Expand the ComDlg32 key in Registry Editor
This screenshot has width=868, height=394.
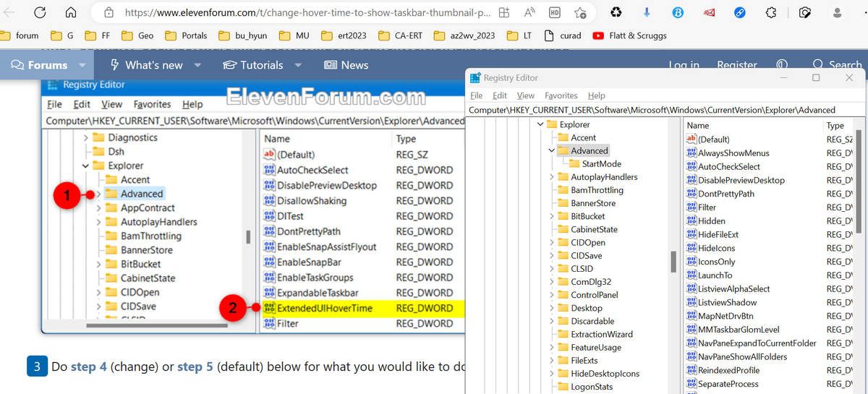(551, 282)
